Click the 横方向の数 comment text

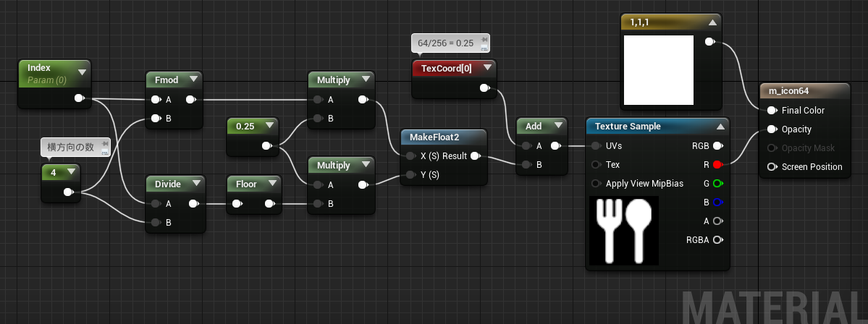tap(70, 147)
